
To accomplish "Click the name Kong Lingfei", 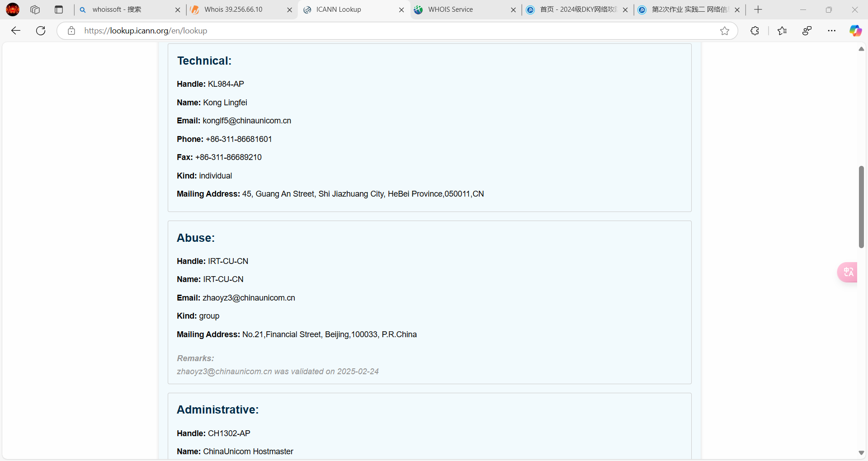I will click(225, 103).
